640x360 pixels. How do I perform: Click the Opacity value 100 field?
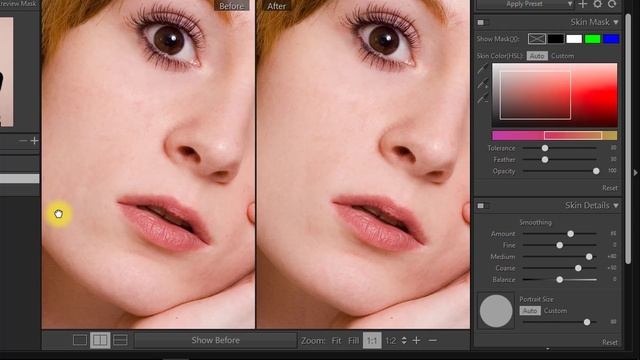click(612, 171)
